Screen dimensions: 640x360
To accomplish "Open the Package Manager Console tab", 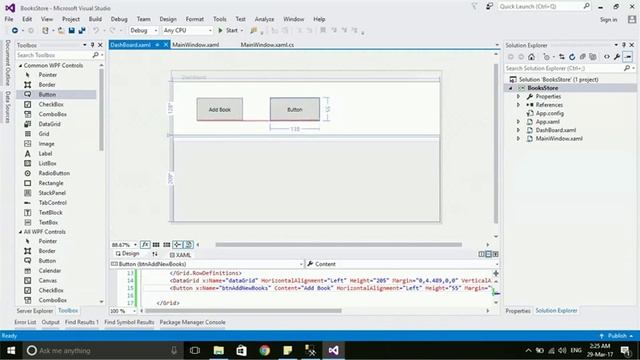I will (x=192, y=322).
